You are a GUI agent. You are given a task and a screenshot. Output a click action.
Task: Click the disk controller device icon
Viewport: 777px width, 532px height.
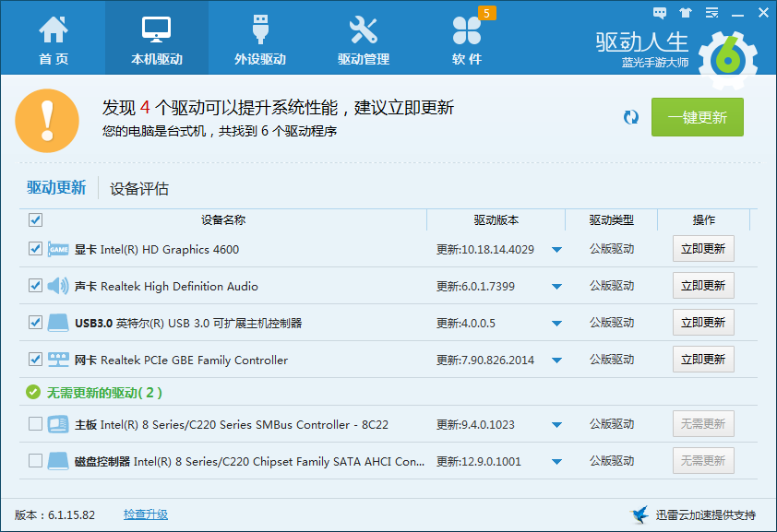click(x=58, y=461)
